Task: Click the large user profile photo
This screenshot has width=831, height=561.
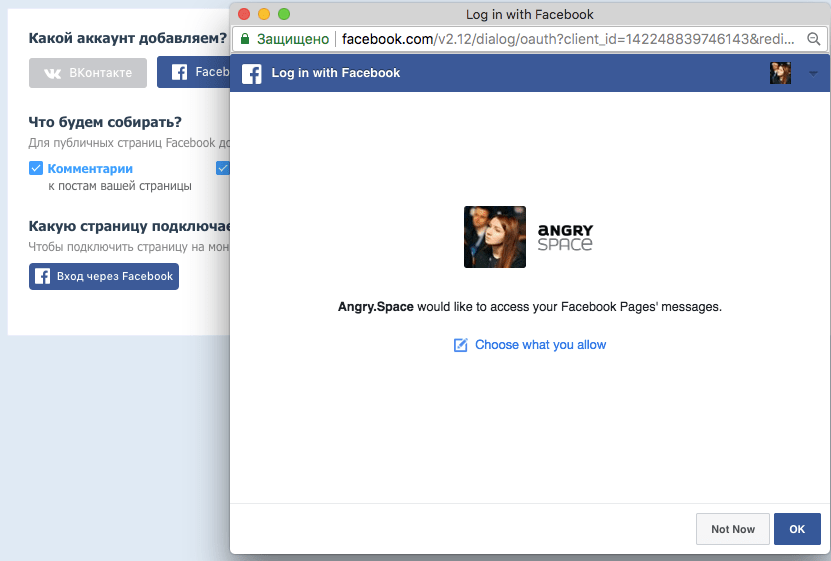Action: [494, 237]
